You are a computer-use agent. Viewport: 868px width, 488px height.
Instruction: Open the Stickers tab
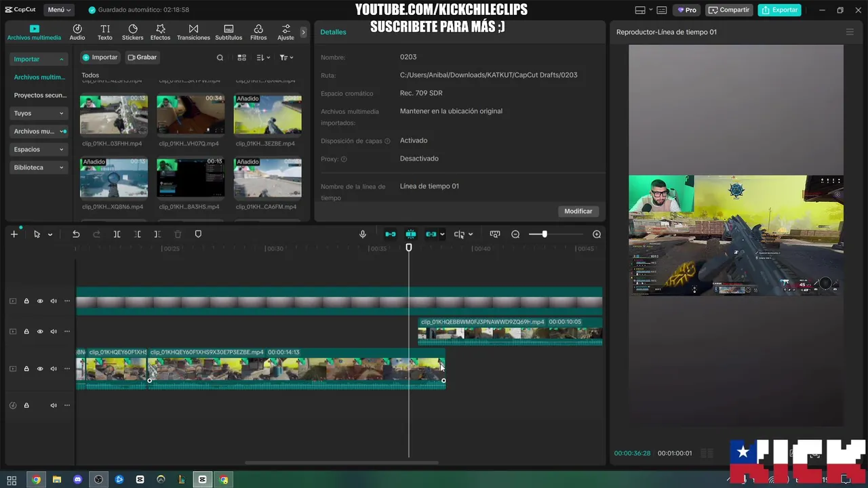(x=133, y=33)
